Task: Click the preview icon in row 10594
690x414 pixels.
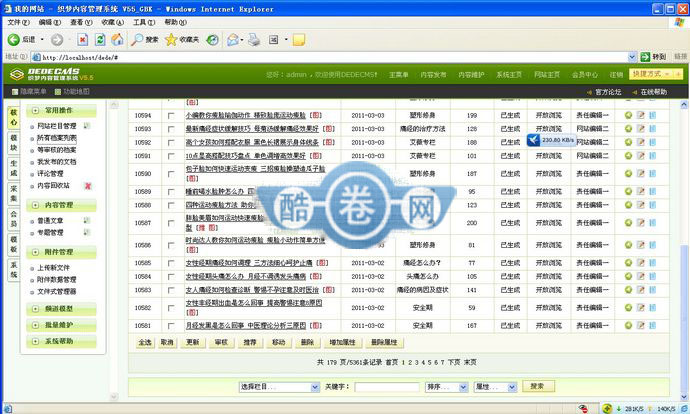Action: coord(628,115)
